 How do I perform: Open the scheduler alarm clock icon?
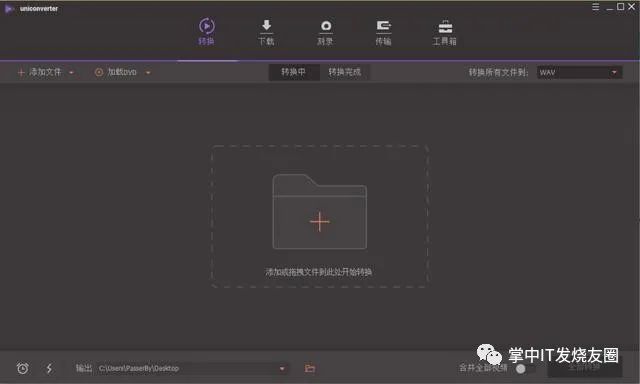(x=23, y=368)
